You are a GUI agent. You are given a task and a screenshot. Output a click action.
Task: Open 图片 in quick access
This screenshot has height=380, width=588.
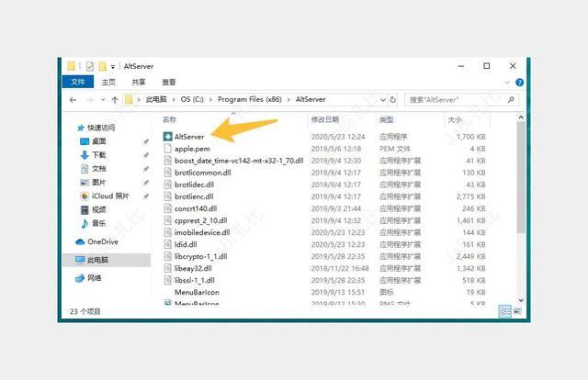coord(94,183)
